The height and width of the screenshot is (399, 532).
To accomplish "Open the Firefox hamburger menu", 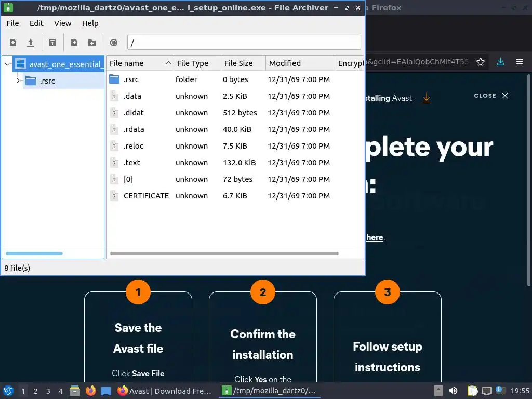I will point(520,62).
